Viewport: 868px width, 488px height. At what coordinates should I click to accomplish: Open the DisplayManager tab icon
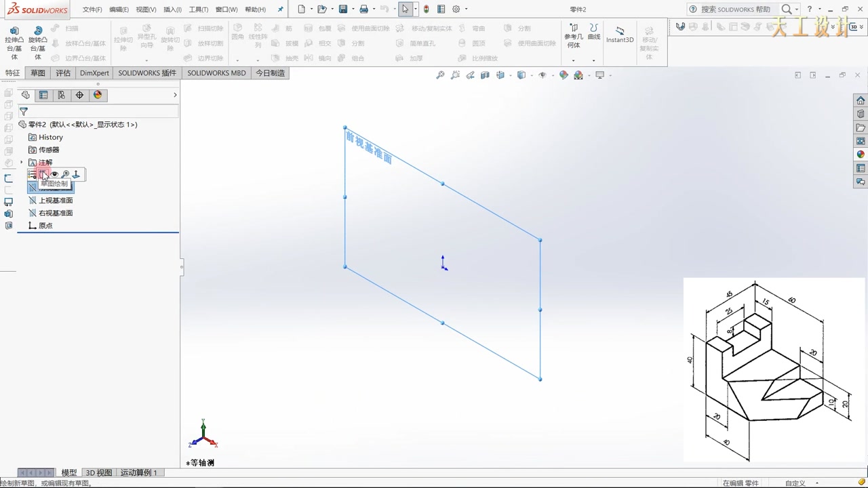(98, 95)
